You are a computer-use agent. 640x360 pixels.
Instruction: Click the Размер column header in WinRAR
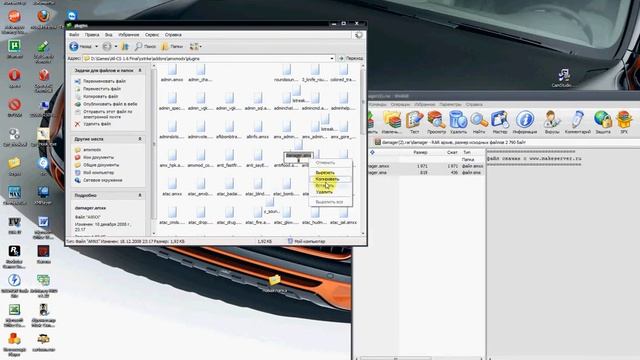click(420, 152)
